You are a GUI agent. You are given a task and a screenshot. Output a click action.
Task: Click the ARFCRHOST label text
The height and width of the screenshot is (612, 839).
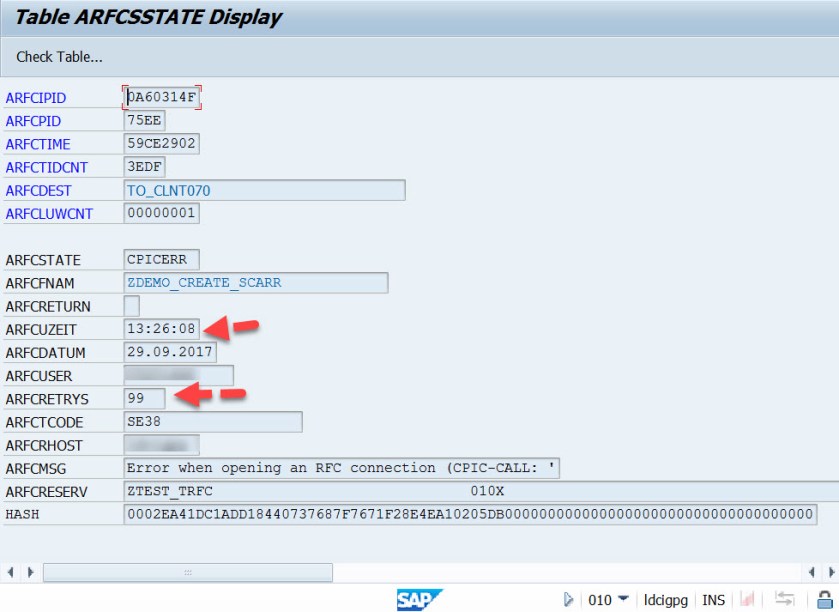click(x=44, y=446)
